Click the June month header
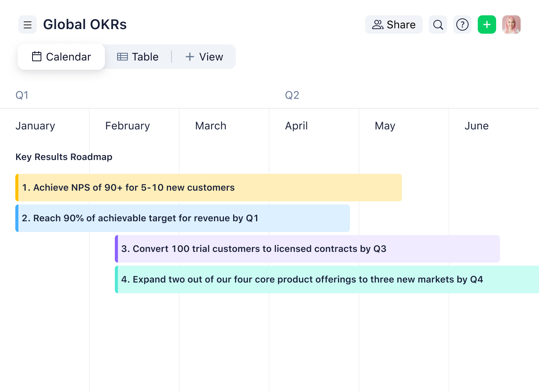Viewport: 539px width, 392px height. (x=477, y=126)
